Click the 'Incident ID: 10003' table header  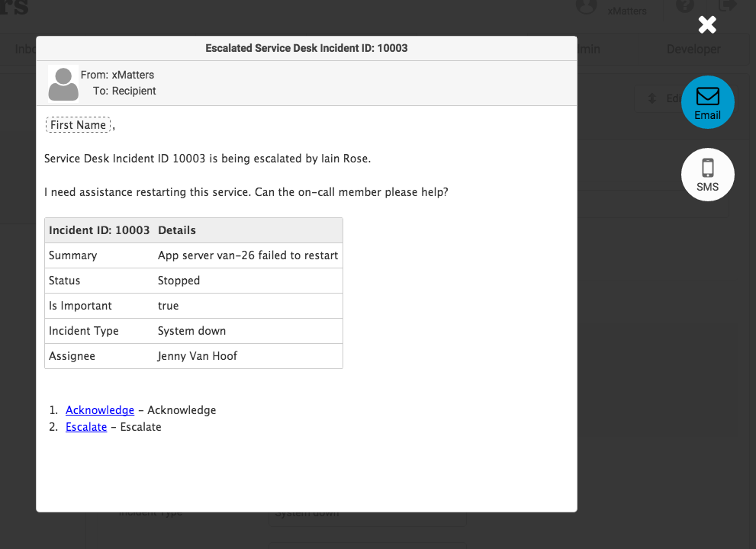[99, 230]
